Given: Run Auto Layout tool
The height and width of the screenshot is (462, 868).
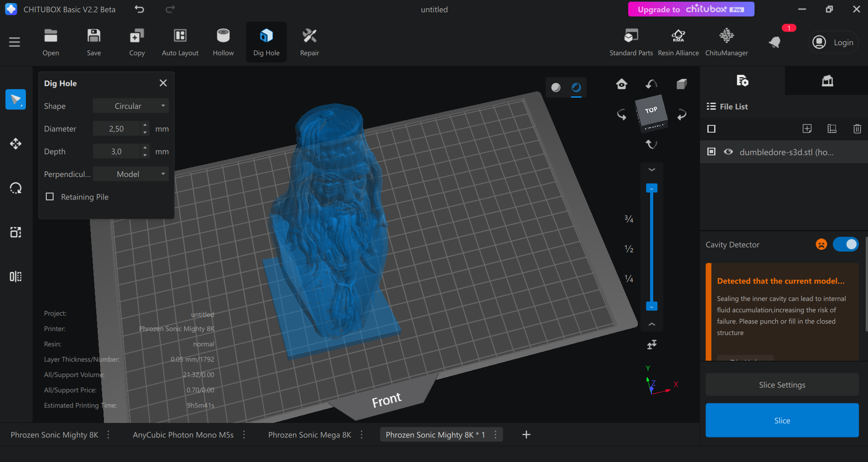Looking at the screenshot, I should tap(180, 42).
